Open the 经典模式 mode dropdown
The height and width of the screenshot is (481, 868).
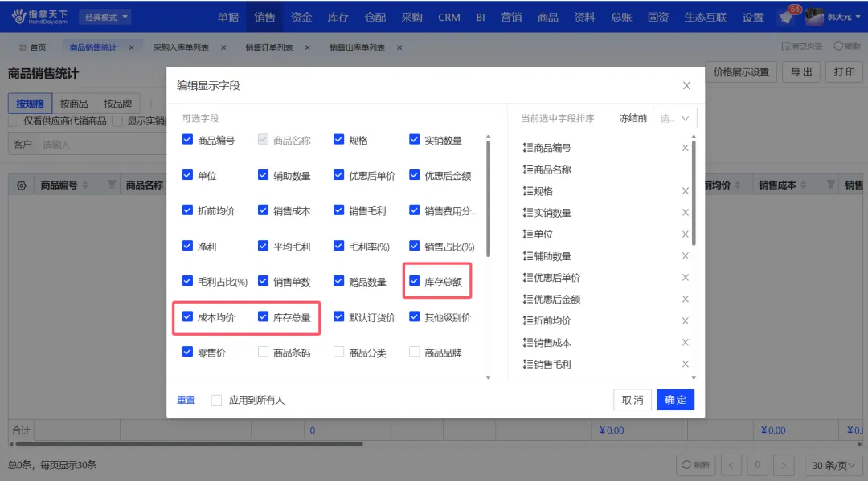click(x=105, y=17)
